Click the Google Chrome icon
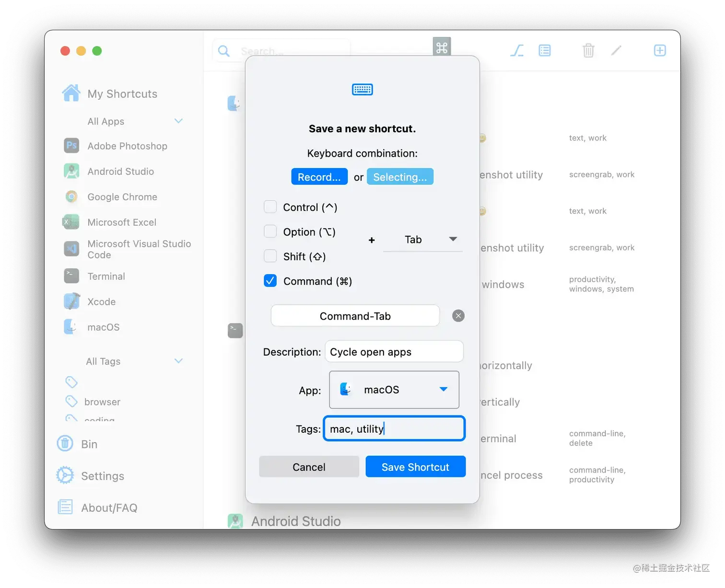Image resolution: width=725 pixels, height=588 pixels. (71, 196)
